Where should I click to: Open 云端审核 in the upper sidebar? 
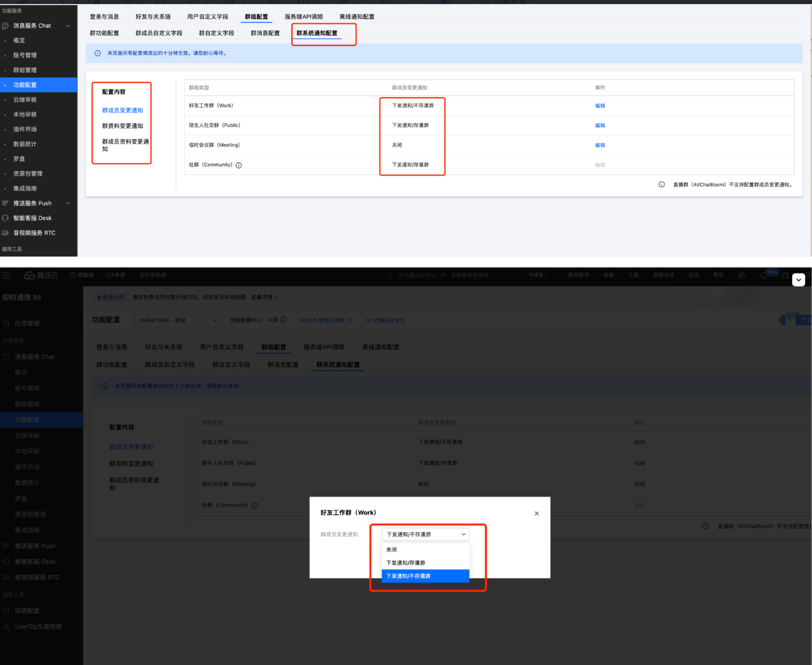(x=25, y=99)
